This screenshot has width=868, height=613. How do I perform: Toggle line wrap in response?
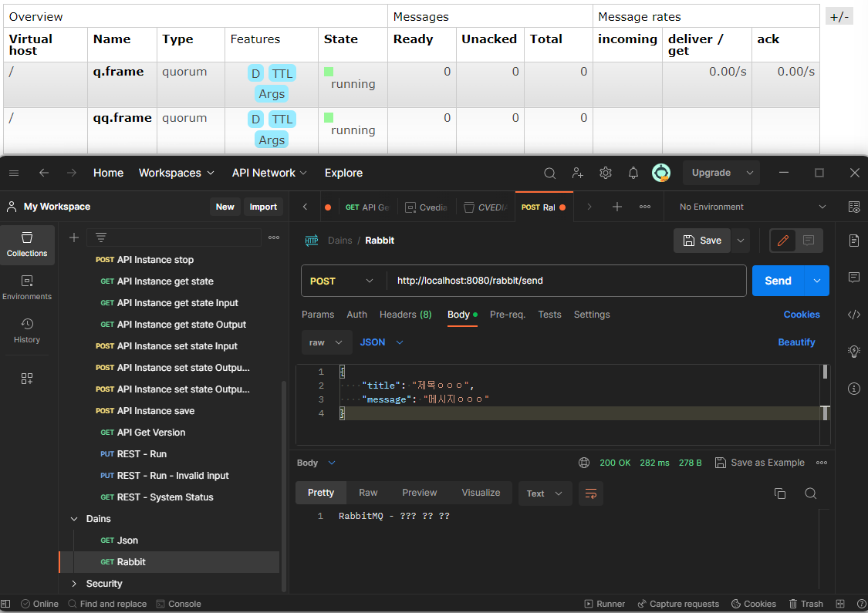point(591,493)
